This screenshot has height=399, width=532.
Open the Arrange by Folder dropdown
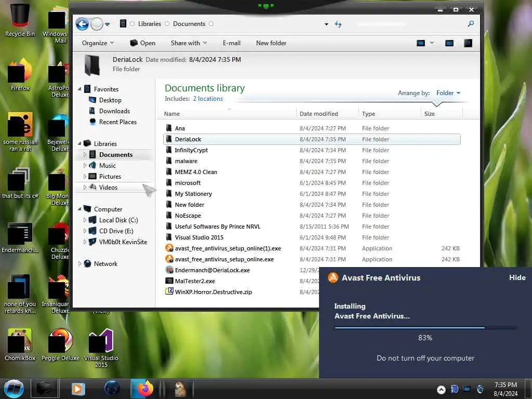pos(448,93)
